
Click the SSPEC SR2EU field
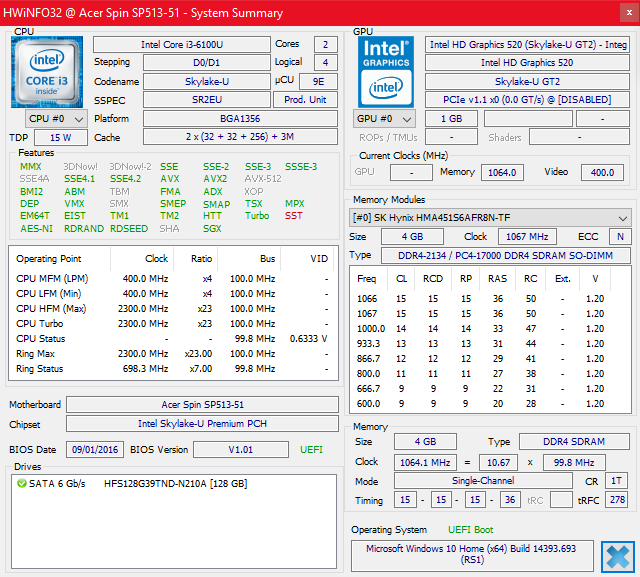[x=207, y=100]
